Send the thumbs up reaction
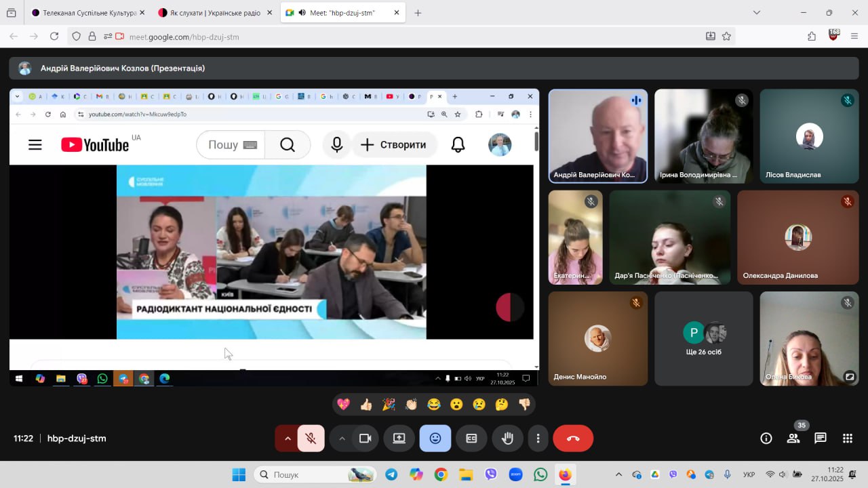The width and height of the screenshot is (868, 488). pos(366,405)
